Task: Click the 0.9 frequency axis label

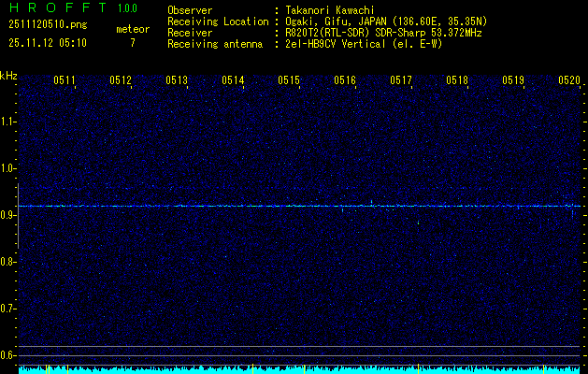Action: point(8,215)
